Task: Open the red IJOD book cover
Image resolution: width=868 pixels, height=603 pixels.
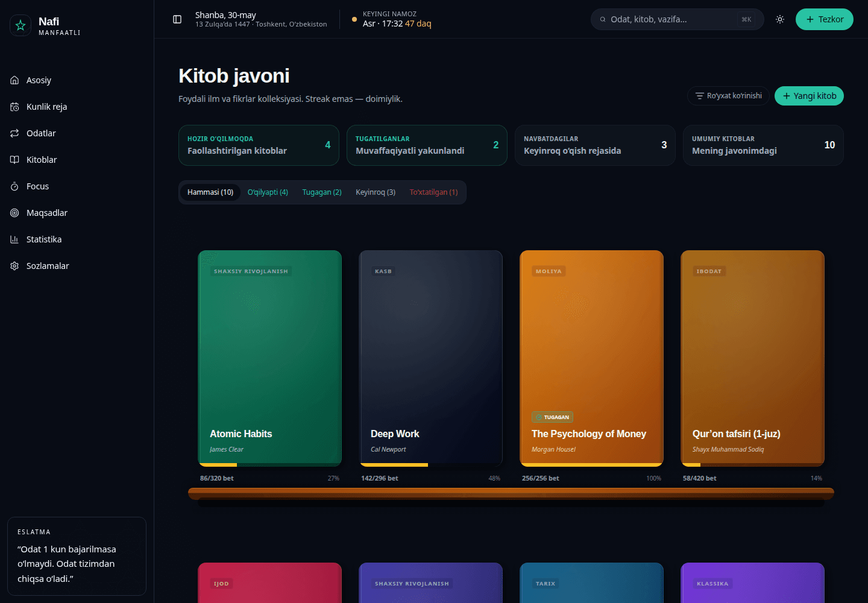Action: (270, 582)
